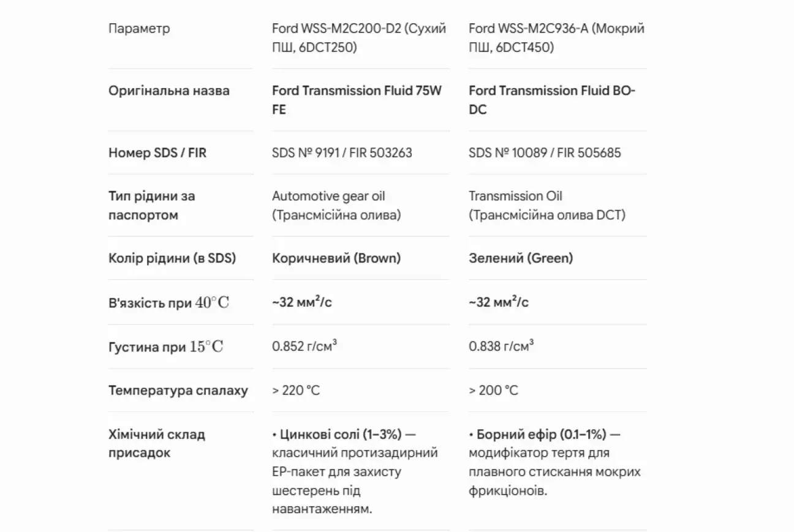Viewport: 794px width, 532px height.
Task: Click the "Зелений (Green)" color value
Action: (521, 258)
